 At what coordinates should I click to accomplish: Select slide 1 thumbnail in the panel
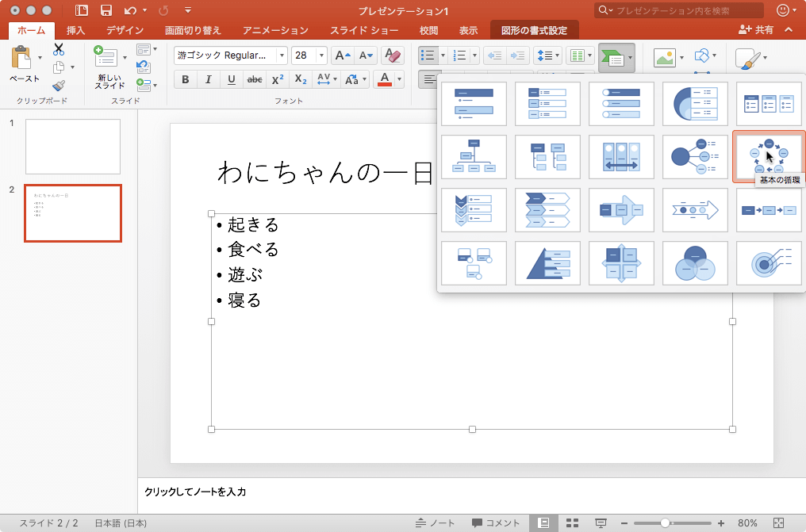click(x=73, y=147)
